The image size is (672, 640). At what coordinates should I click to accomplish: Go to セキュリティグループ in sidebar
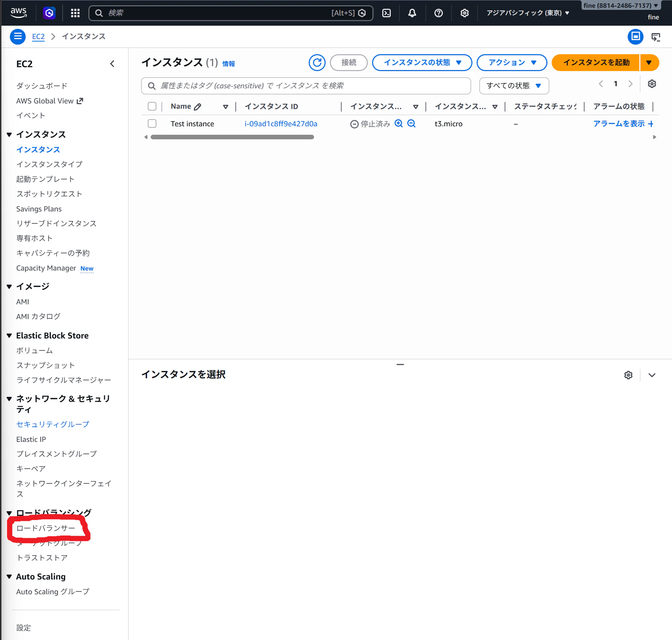pyautogui.click(x=53, y=424)
